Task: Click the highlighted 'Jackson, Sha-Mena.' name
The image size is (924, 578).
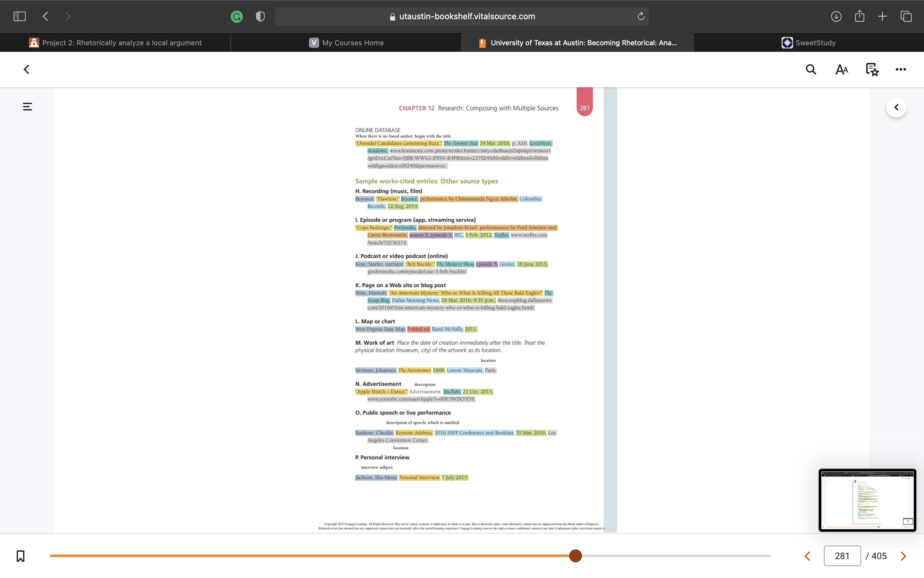Action: point(376,478)
